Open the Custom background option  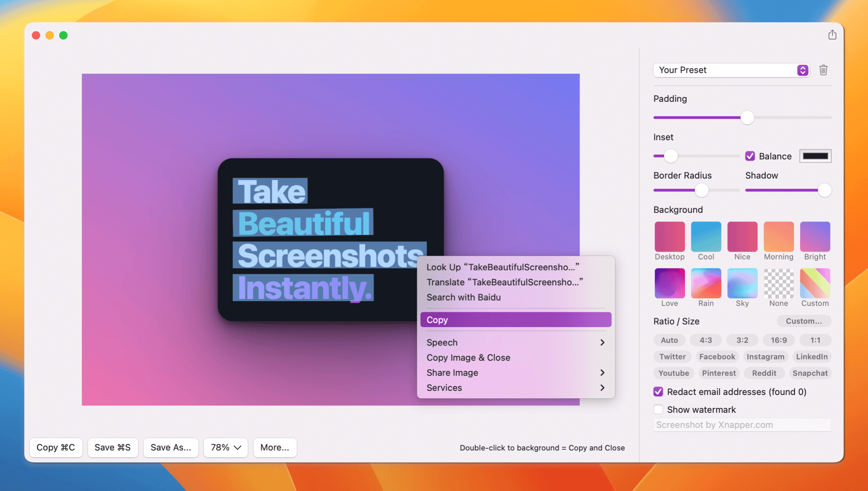[815, 283]
